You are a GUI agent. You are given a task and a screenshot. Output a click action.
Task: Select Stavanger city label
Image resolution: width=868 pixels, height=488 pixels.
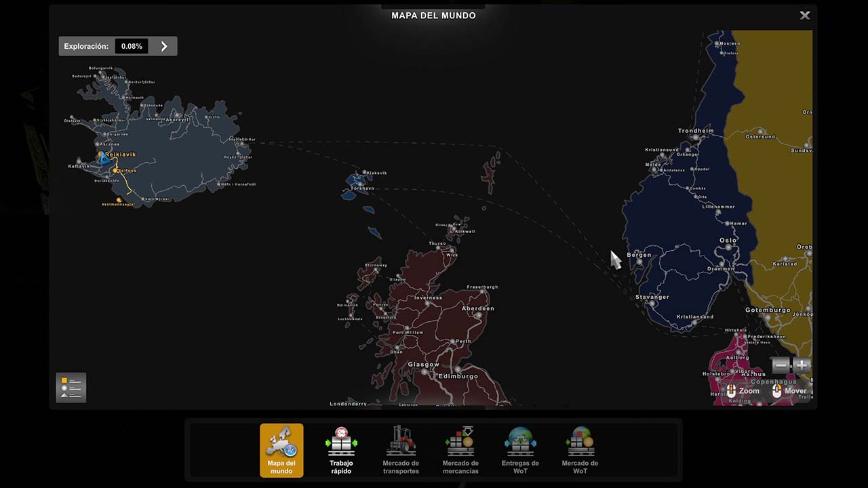(652, 297)
